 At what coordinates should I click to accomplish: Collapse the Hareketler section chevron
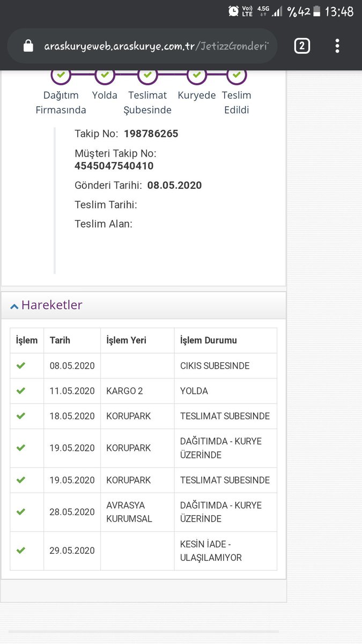[14, 306]
